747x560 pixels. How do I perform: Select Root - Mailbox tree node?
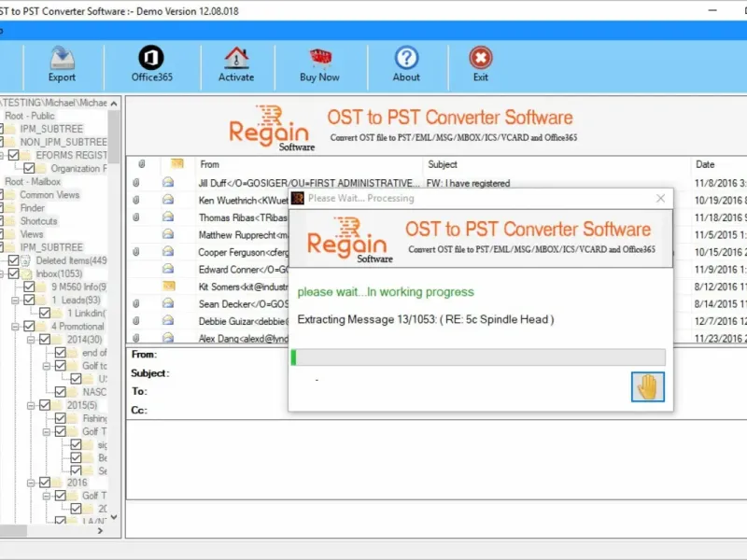pos(33,181)
